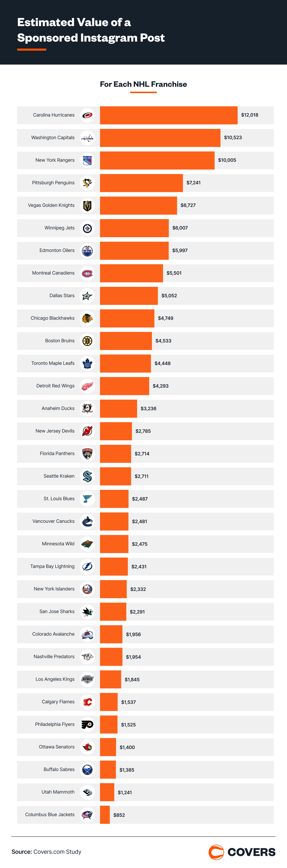Click the Anaheim Ducks orange bar
The height and width of the screenshot is (868, 287).
pyautogui.click(x=118, y=409)
